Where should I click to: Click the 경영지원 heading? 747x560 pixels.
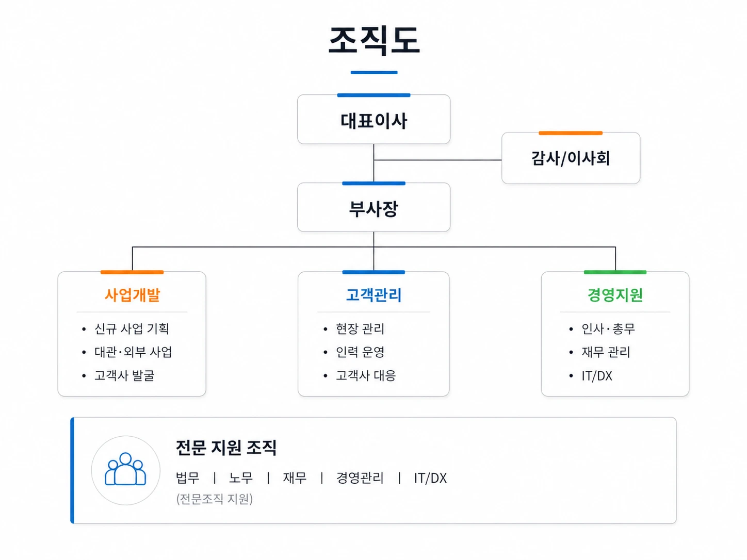[x=615, y=295]
